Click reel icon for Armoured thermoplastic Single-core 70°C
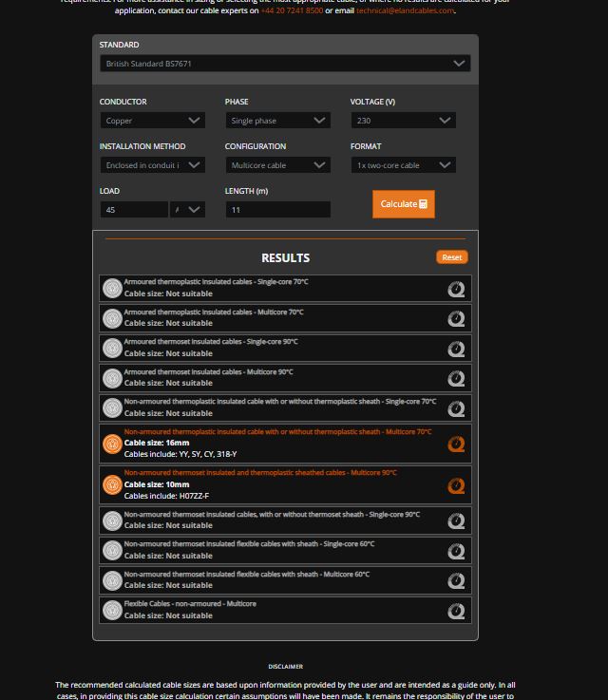 (x=456, y=289)
